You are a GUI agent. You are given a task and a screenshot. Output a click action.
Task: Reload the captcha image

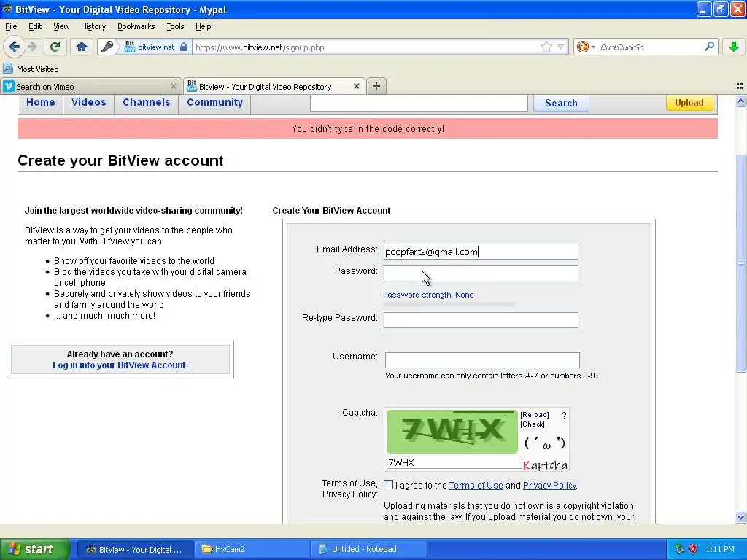pos(535,415)
